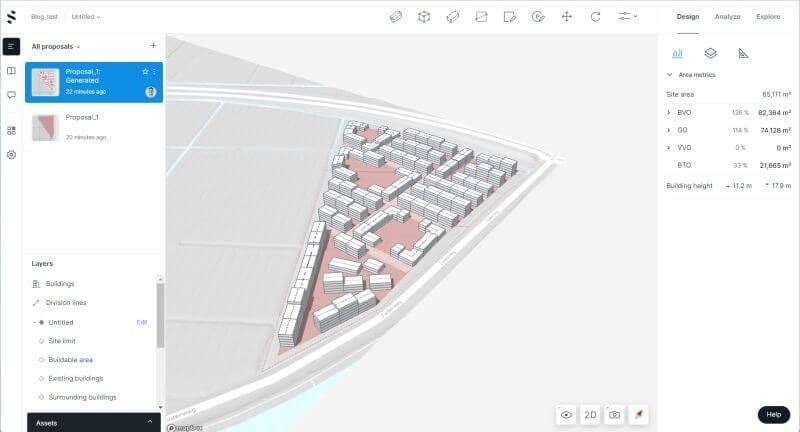The width and height of the screenshot is (800, 432).
Task: Open the settings gear in left sidebar
Action: 11,155
